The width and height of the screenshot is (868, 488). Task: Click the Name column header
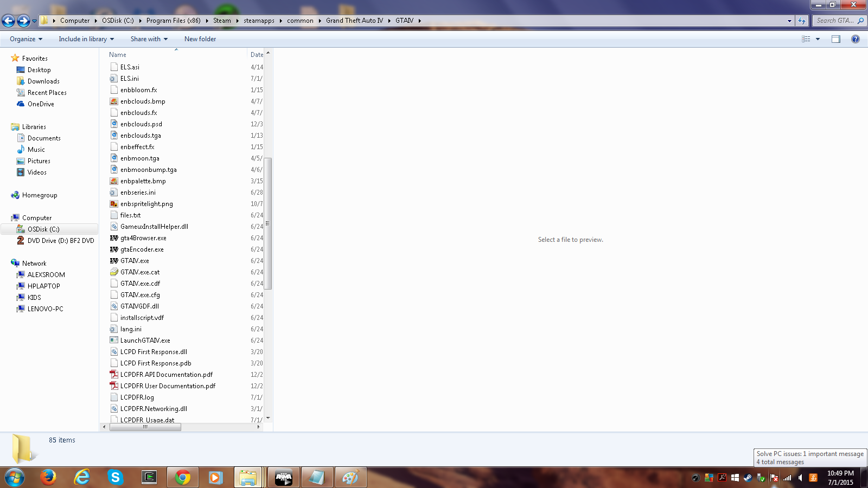click(x=117, y=55)
